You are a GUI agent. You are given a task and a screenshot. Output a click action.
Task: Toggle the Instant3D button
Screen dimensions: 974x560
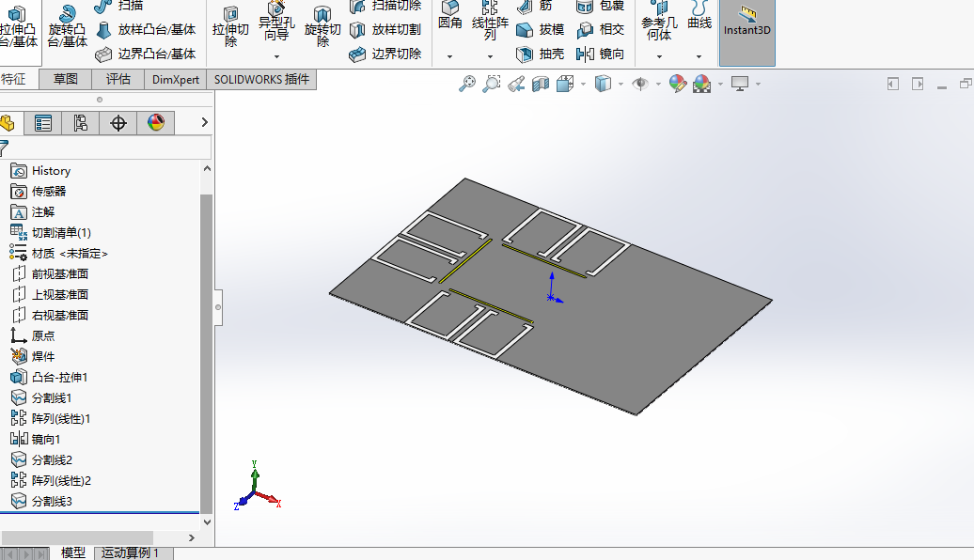(746, 25)
